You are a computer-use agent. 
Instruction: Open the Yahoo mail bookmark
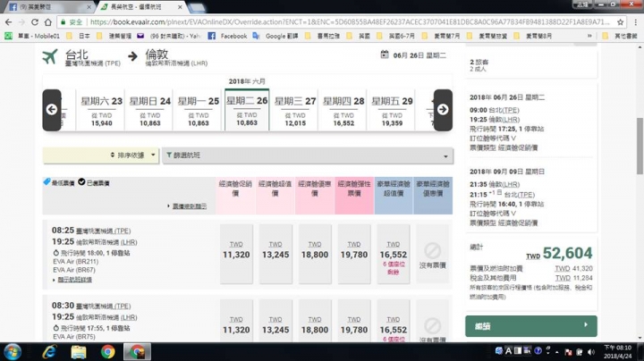(169, 36)
